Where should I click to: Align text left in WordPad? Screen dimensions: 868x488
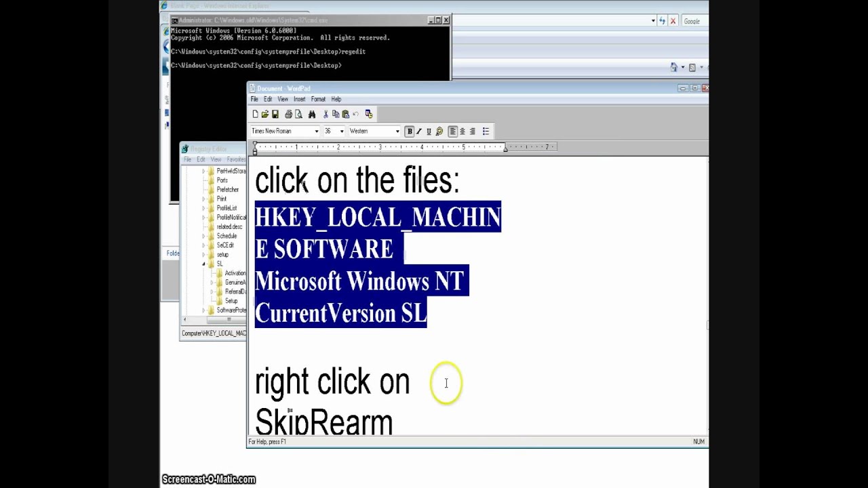click(452, 131)
